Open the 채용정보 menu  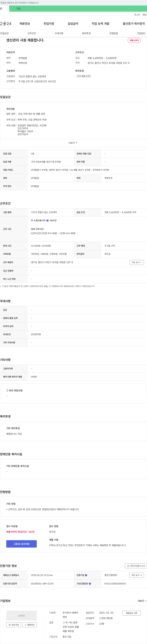point(25,24)
